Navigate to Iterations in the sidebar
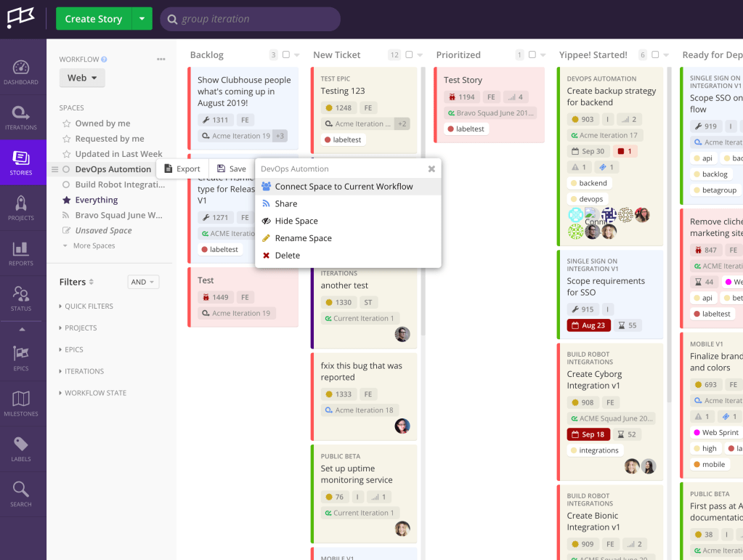743x560 pixels. click(22, 116)
